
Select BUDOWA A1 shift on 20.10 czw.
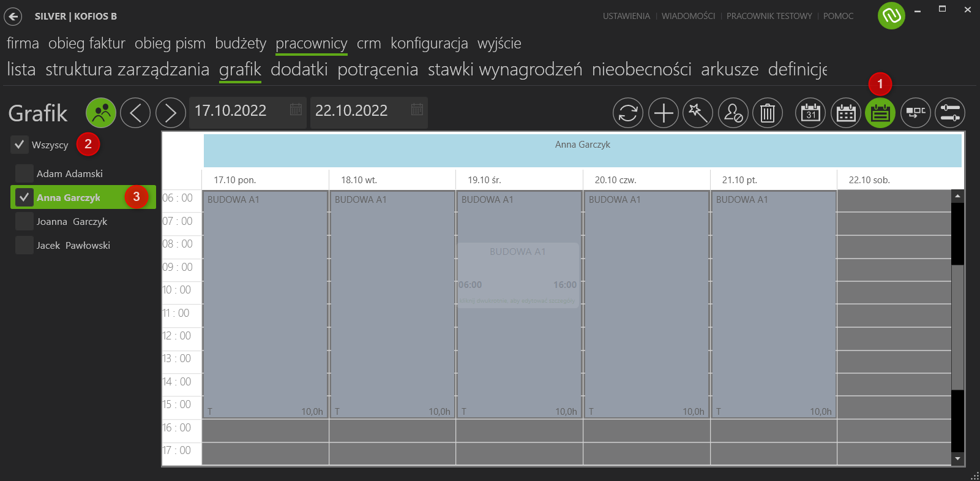(x=646, y=305)
